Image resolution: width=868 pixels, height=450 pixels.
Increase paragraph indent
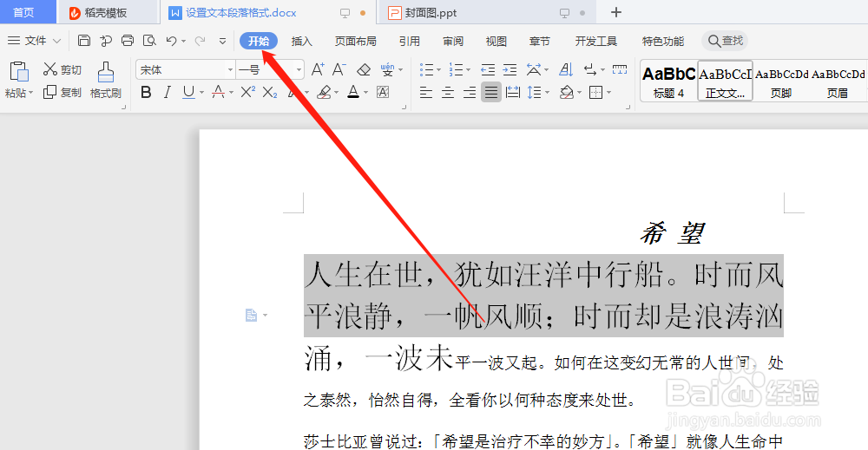(510, 69)
